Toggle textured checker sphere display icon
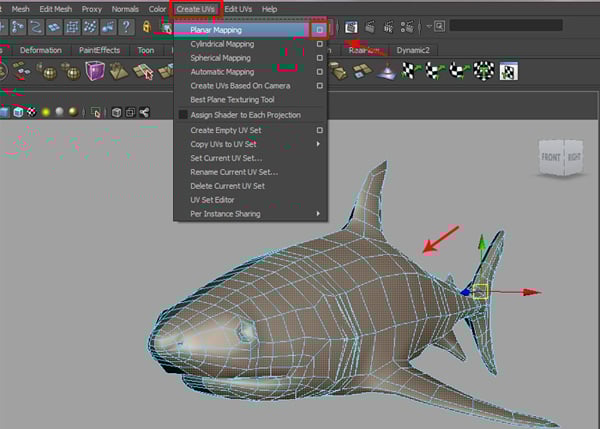 click(x=31, y=112)
